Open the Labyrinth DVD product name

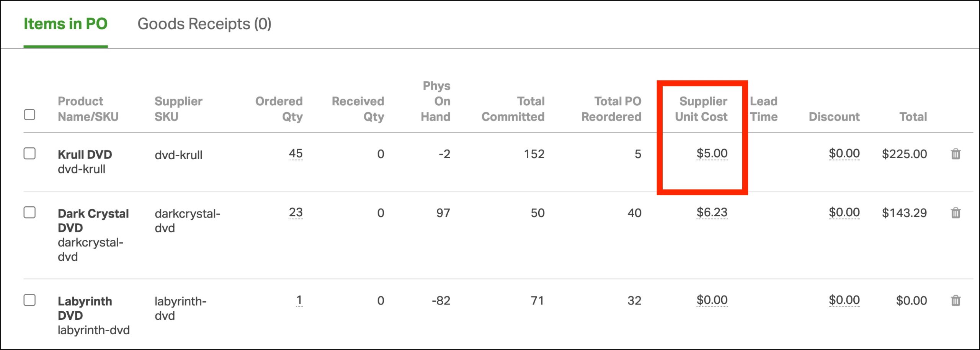click(x=85, y=308)
